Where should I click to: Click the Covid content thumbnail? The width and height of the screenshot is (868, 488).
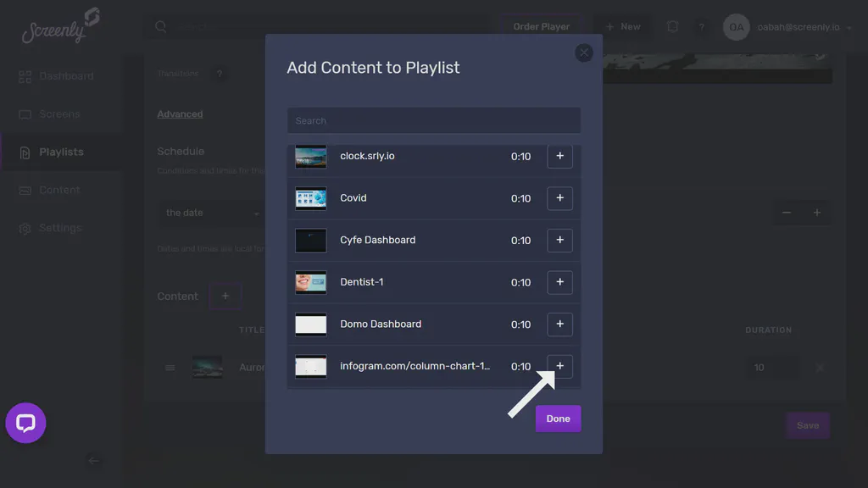(x=310, y=198)
